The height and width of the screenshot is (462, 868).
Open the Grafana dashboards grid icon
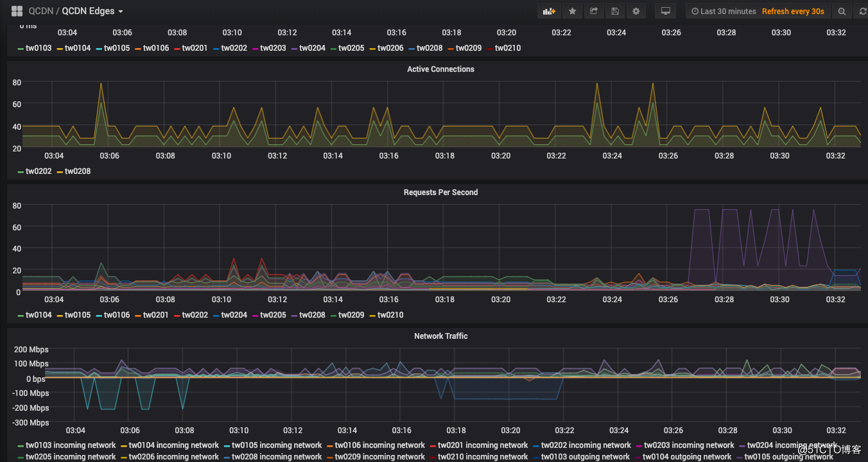17,11
